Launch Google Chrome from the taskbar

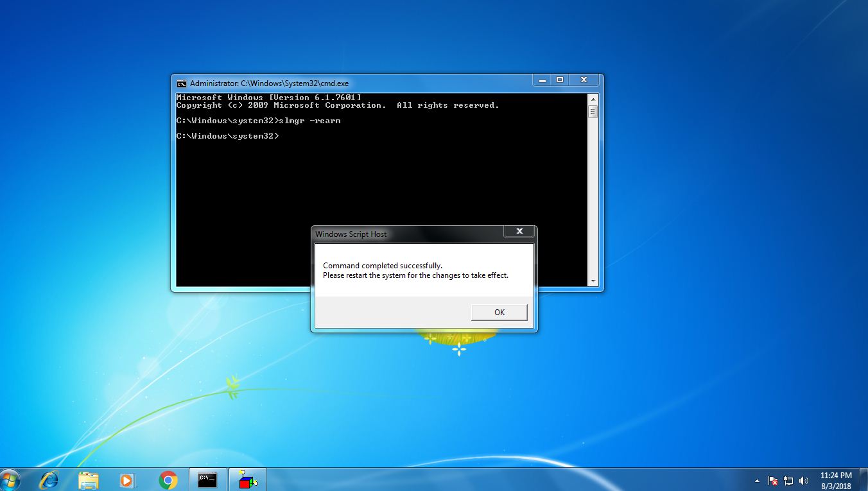click(x=168, y=479)
